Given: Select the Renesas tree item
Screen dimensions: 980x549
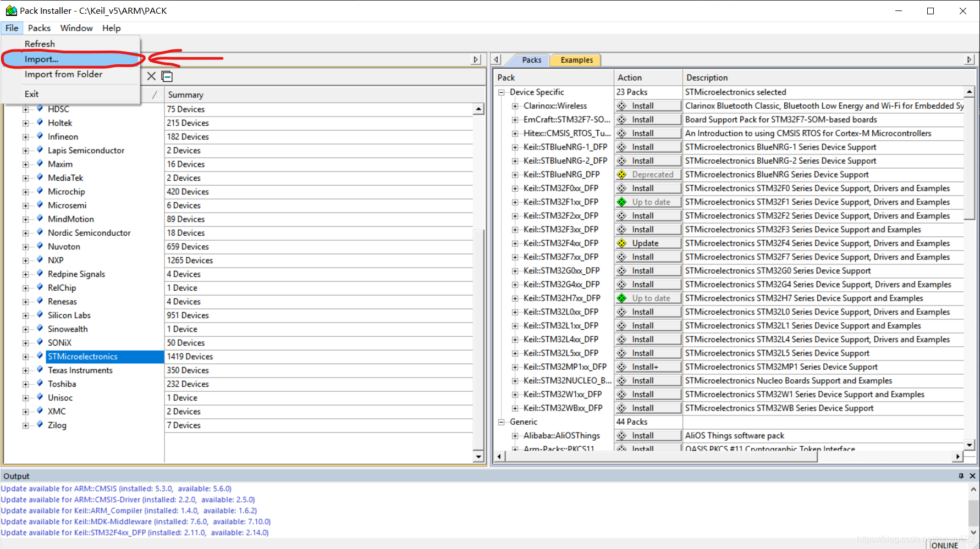Looking at the screenshot, I should tap(62, 302).
